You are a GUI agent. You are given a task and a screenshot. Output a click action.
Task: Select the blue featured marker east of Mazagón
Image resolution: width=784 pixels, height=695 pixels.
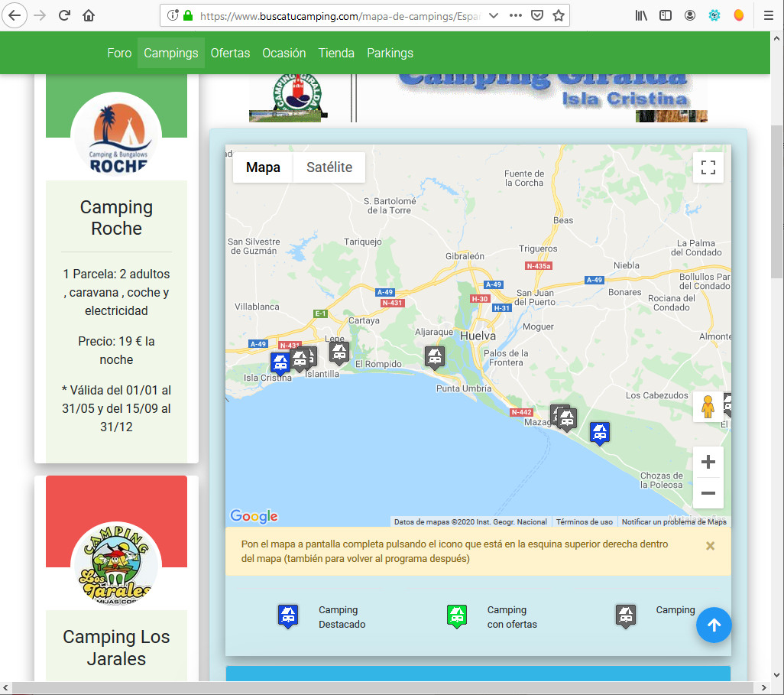[600, 434]
